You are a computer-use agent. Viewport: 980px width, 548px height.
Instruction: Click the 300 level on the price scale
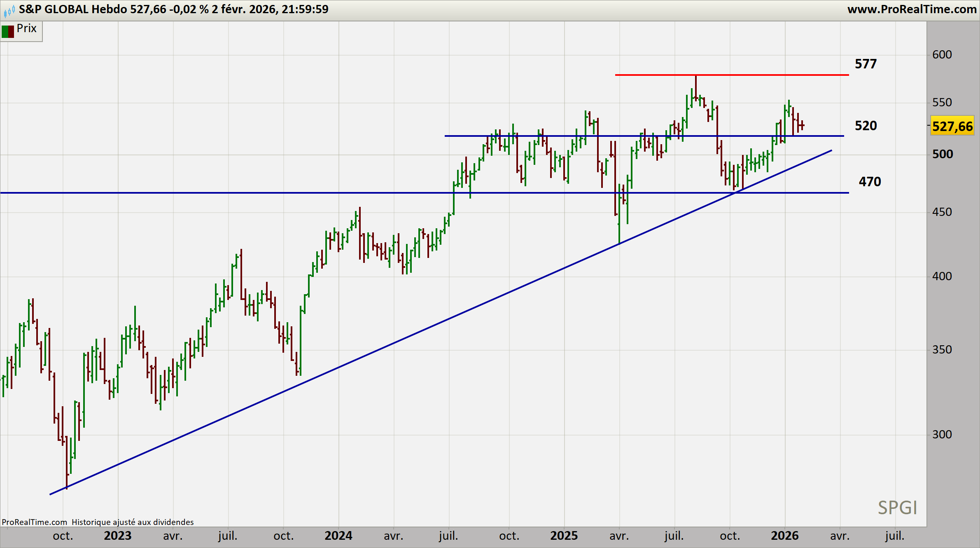point(942,434)
